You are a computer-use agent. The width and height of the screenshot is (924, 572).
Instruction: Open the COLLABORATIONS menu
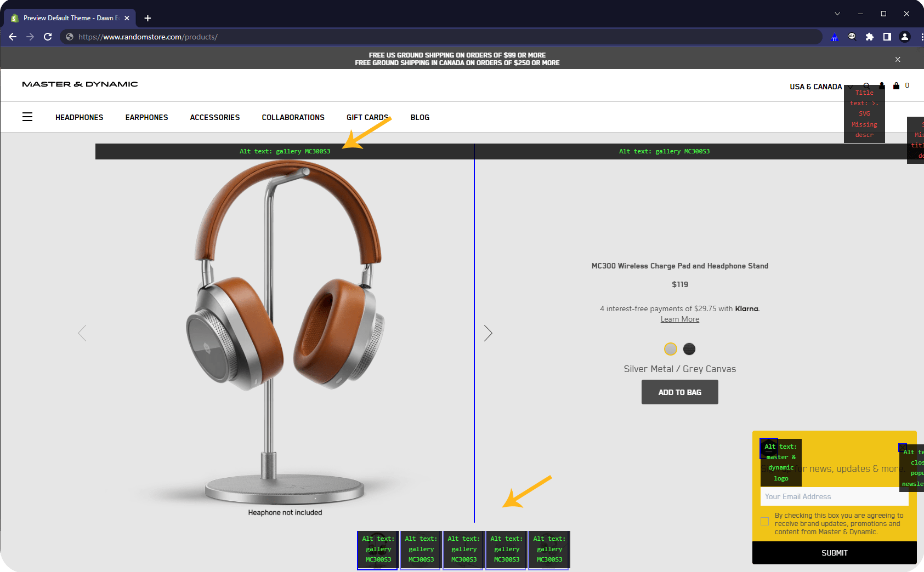click(x=293, y=117)
